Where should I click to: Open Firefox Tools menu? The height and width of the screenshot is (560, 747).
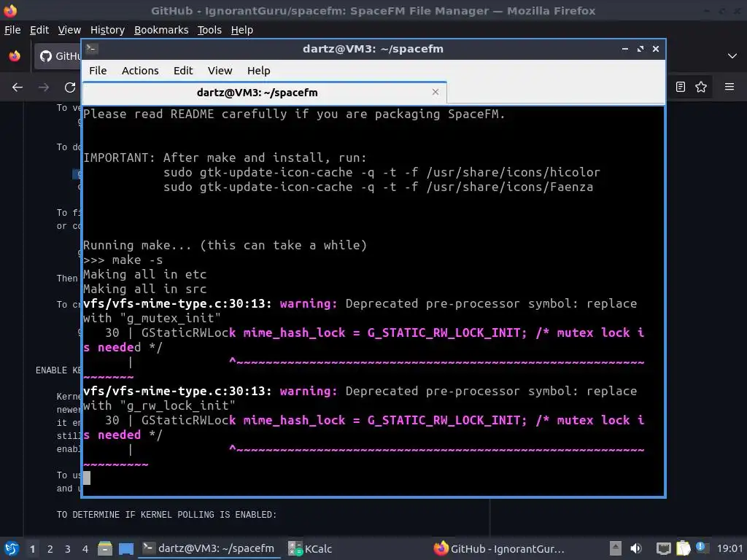coord(209,30)
